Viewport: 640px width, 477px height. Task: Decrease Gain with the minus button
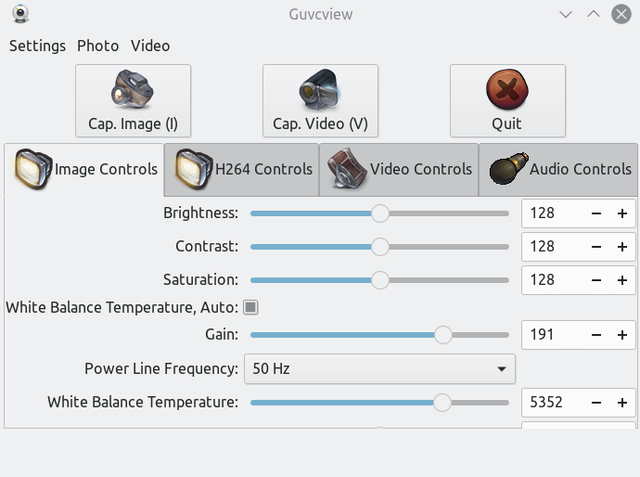[x=596, y=335]
